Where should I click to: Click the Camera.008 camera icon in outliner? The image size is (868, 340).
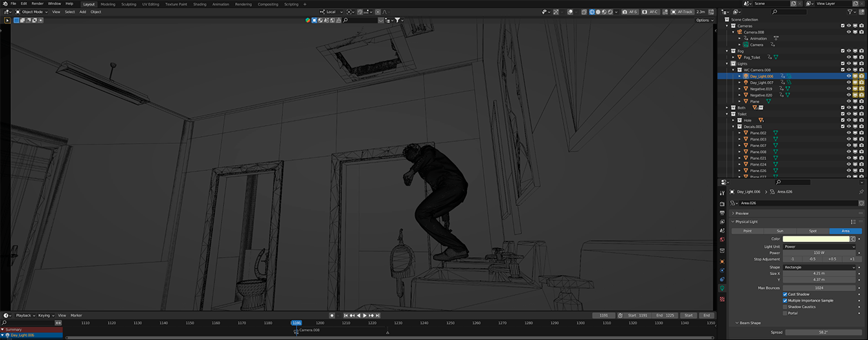point(740,32)
